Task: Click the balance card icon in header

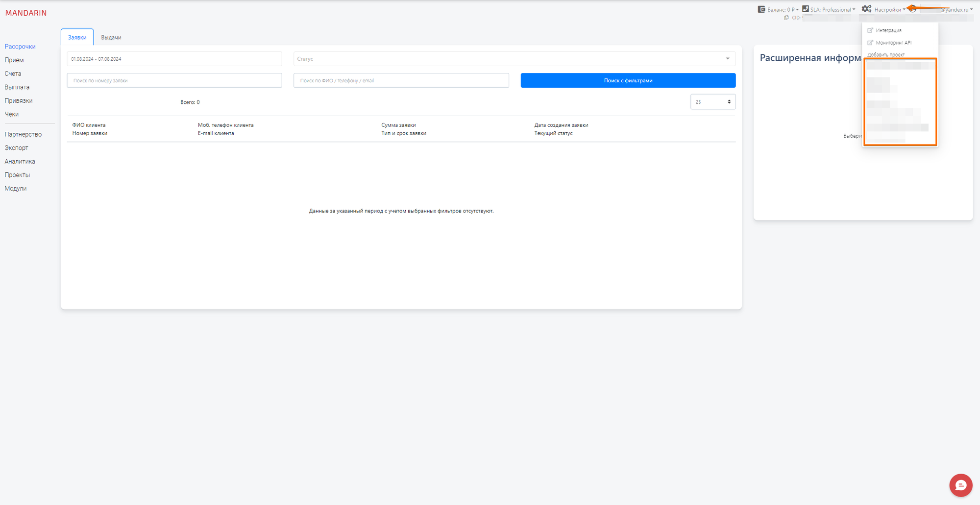Action: point(761,9)
